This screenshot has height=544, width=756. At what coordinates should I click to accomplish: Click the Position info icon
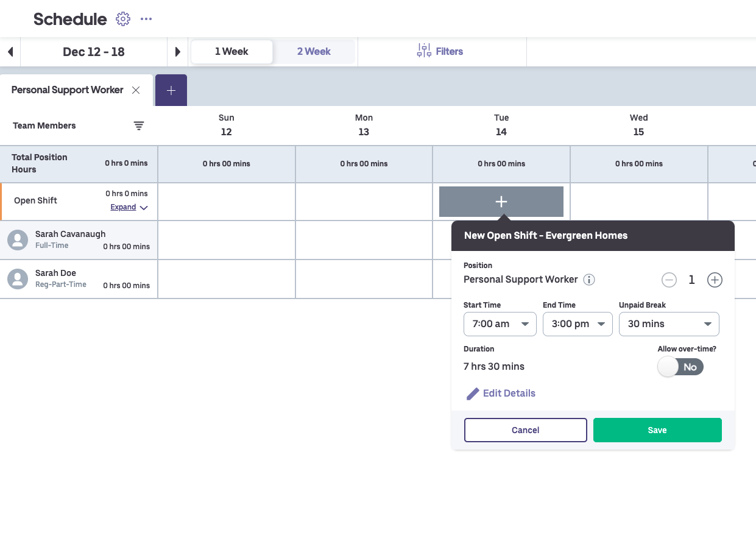588,280
